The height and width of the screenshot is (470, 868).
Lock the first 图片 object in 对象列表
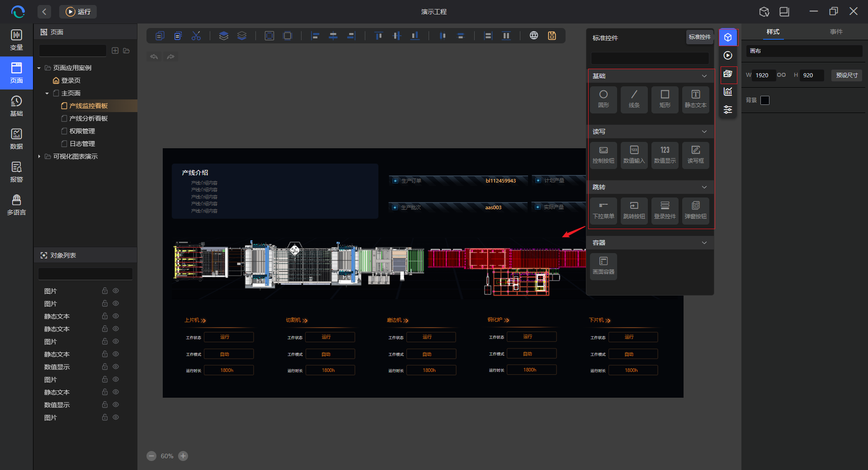point(105,291)
